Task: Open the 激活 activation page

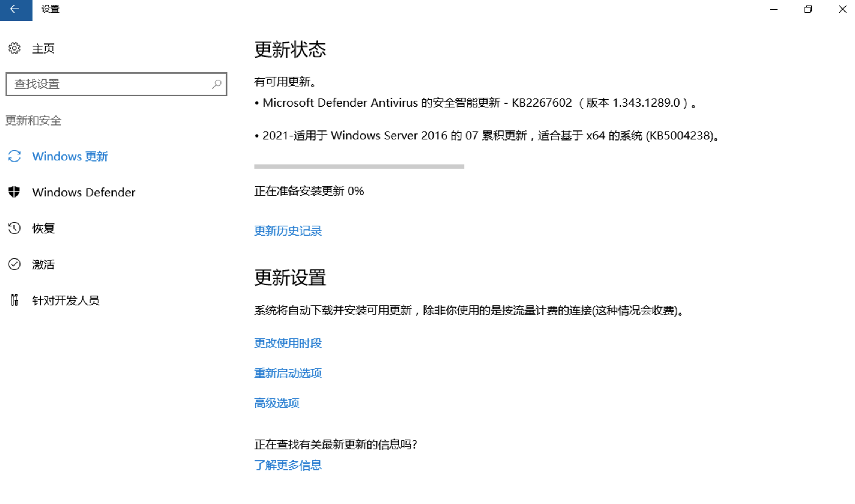Action: (43, 264)
